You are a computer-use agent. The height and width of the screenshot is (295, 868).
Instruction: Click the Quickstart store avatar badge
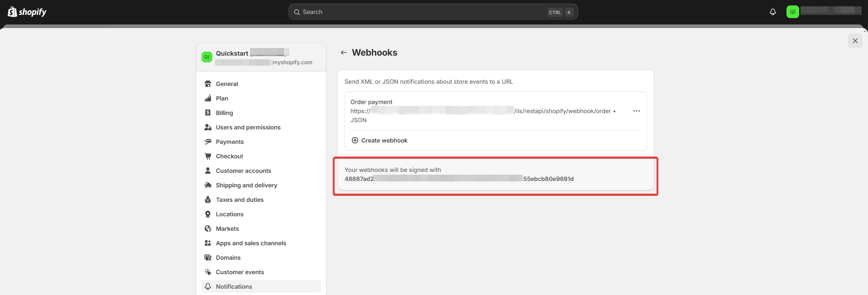click(x=207, y=57)
